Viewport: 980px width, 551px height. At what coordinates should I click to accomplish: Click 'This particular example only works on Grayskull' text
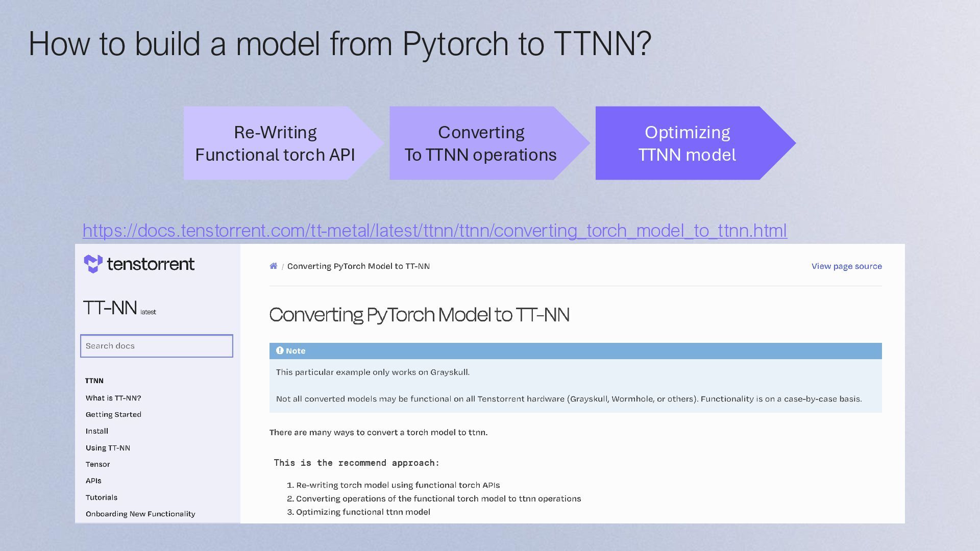click(373, 372)
